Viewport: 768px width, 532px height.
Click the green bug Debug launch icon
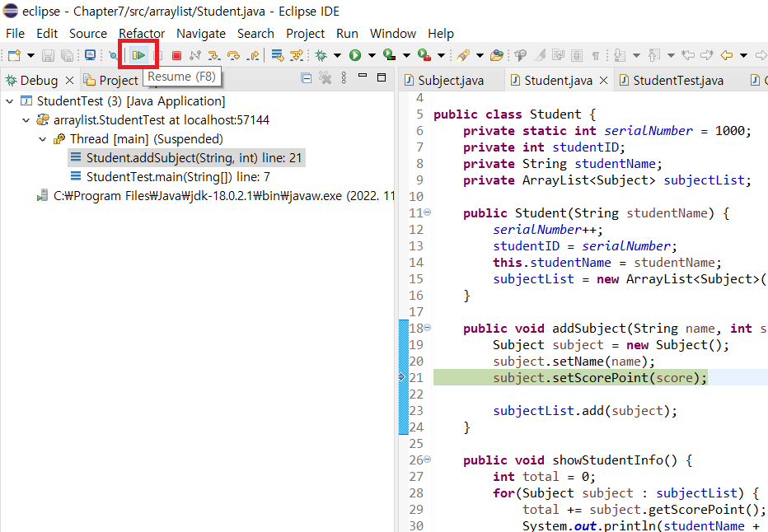[321, 55]
